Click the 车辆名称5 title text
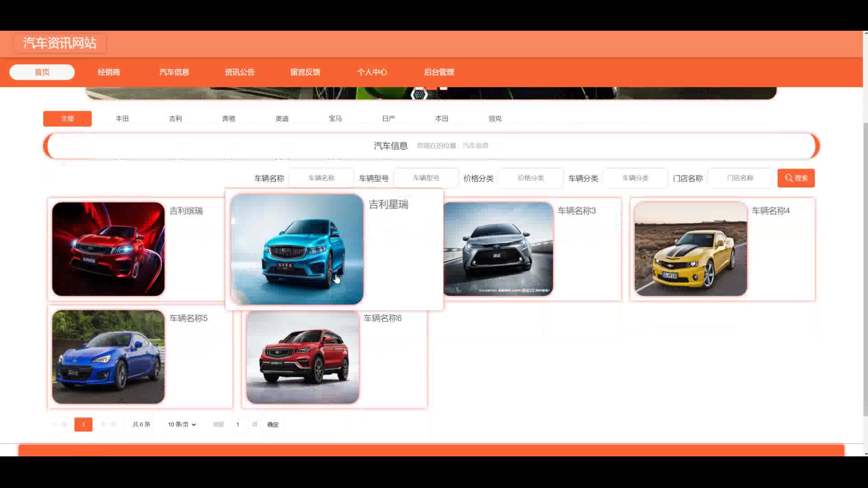This screenshot has height=488, width=868. tap(189, 318)
